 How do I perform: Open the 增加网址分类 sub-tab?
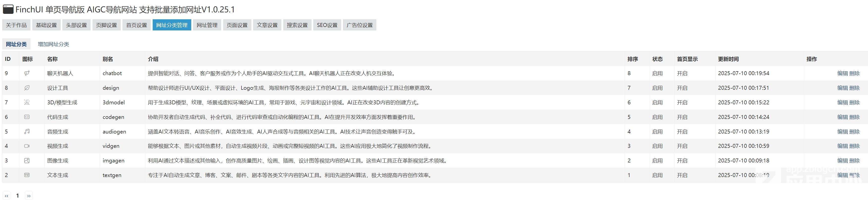point(53,44)
